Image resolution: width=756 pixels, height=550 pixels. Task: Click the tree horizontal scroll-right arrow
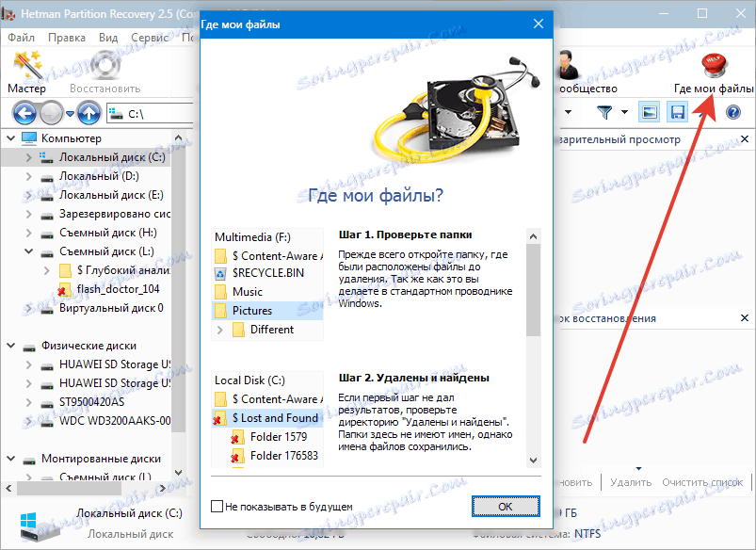tap(163, 488)
